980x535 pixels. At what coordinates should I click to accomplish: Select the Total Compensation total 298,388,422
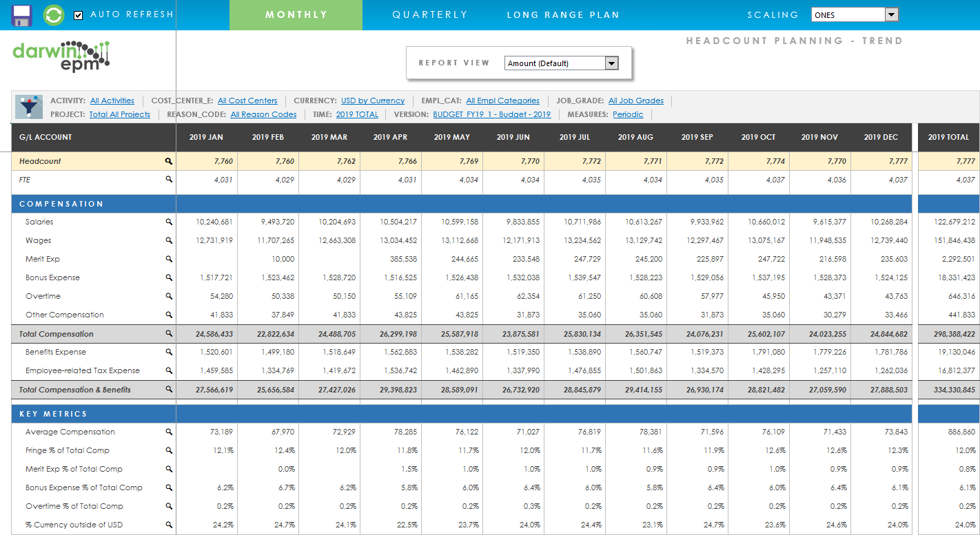coord(955,334)
